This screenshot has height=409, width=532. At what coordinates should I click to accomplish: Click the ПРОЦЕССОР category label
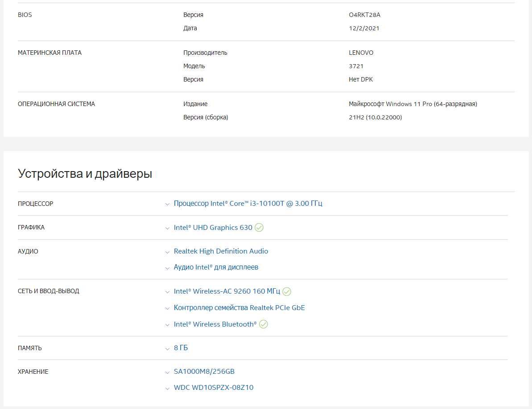coord(35,204)
